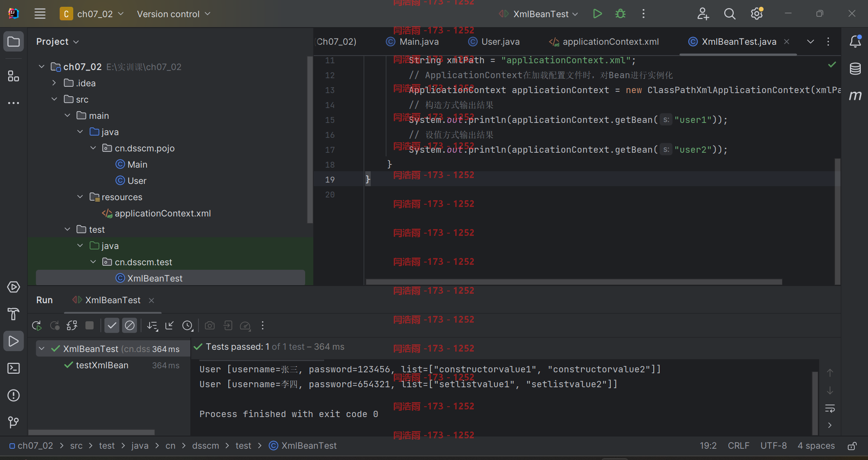Collapse the XmlBeanTest result node
The image size is (868, 460).
(42, 349)
